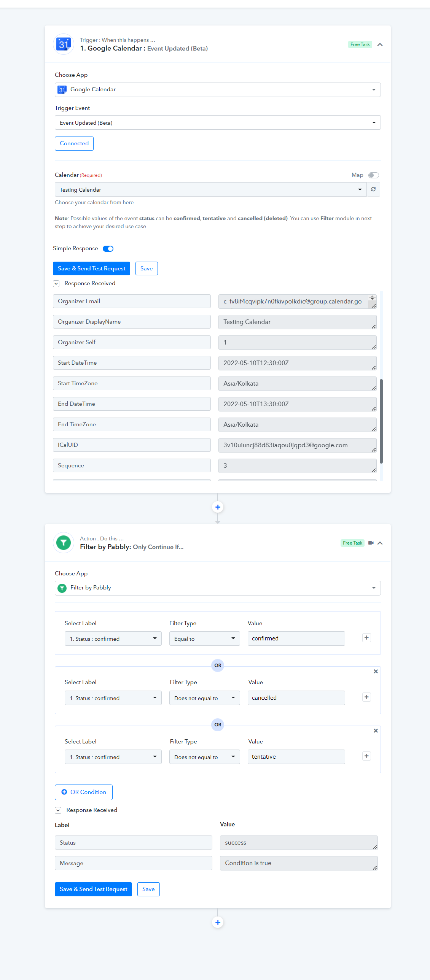Click the Condition is true message field
430x980 pixels.
coord(299,863)
